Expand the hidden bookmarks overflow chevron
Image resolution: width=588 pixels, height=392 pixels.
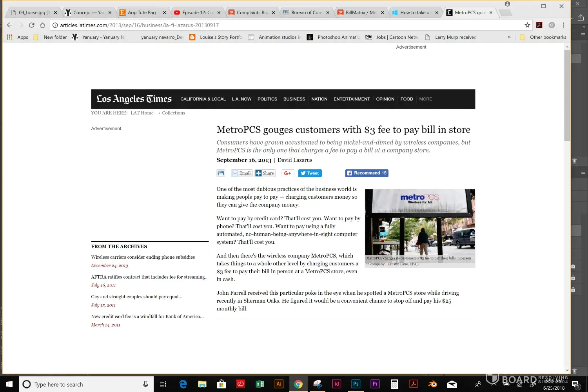[x=509, y=37]
